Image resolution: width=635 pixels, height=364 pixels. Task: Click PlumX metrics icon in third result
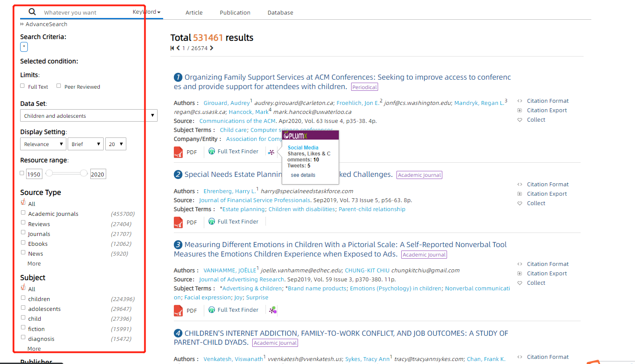point(273,310)
